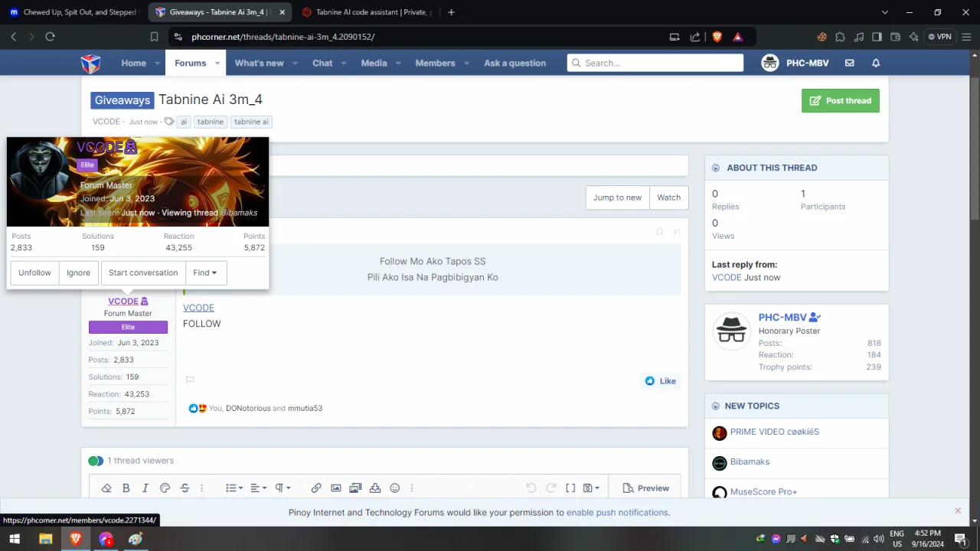The image size is (980, 551).
Task: Toggle the Brave VPN button
Action: click(x=939, y=37)
